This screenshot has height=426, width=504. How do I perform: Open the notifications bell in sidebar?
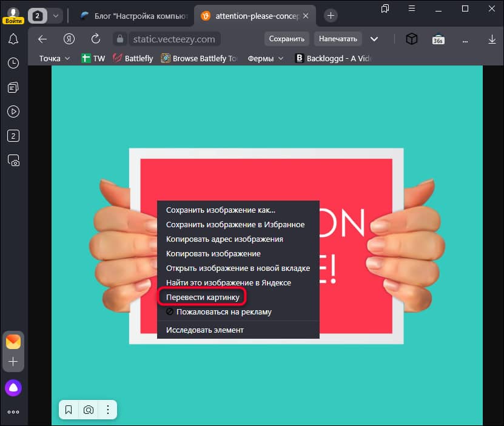click(x=13, y=39)
